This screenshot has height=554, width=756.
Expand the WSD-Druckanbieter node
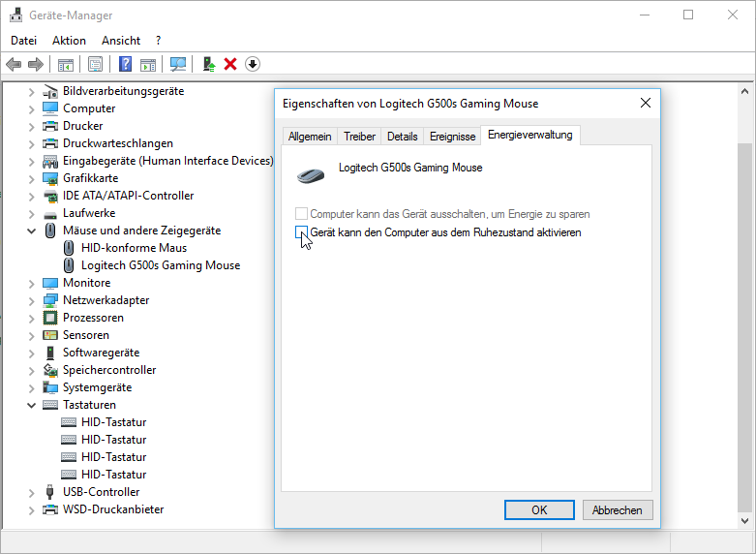pos(31,509)
